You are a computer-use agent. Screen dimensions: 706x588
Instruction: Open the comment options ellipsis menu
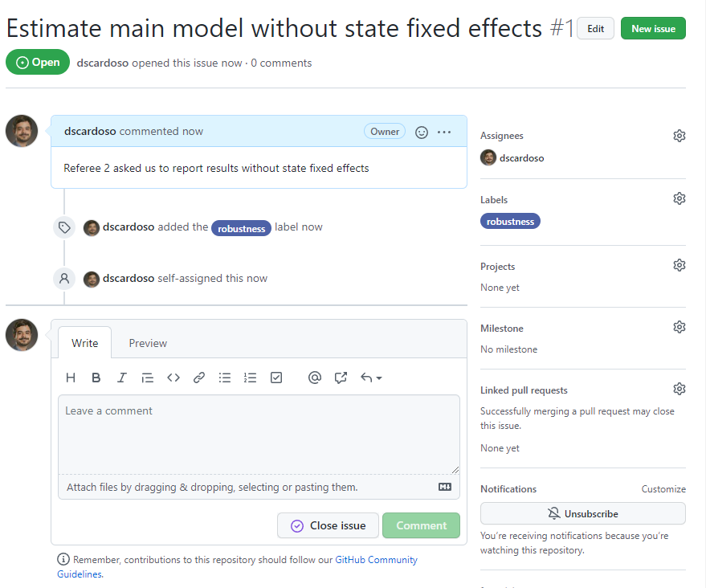444,132
